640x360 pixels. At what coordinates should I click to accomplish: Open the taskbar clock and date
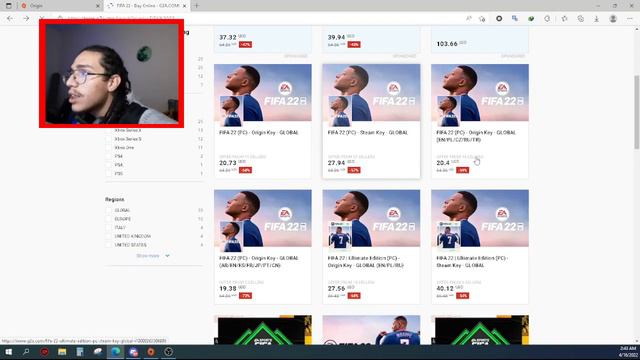(x=628, y=352)
